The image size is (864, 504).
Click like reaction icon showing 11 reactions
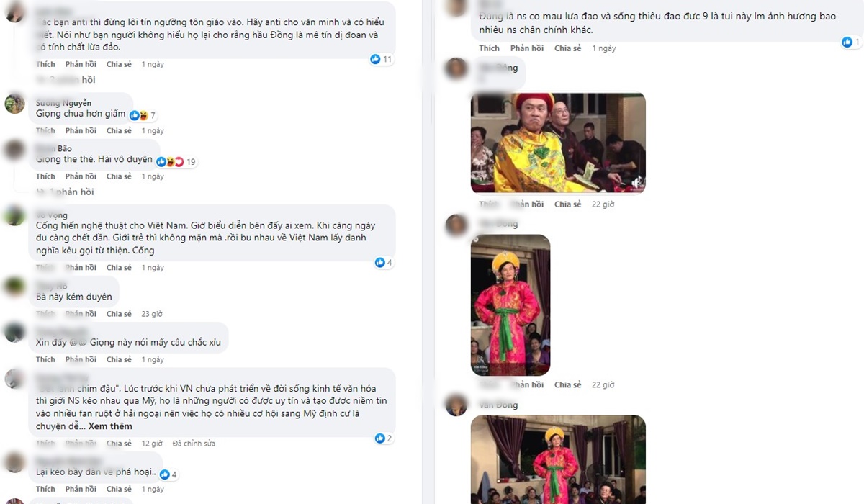click(x=375, y=59)
